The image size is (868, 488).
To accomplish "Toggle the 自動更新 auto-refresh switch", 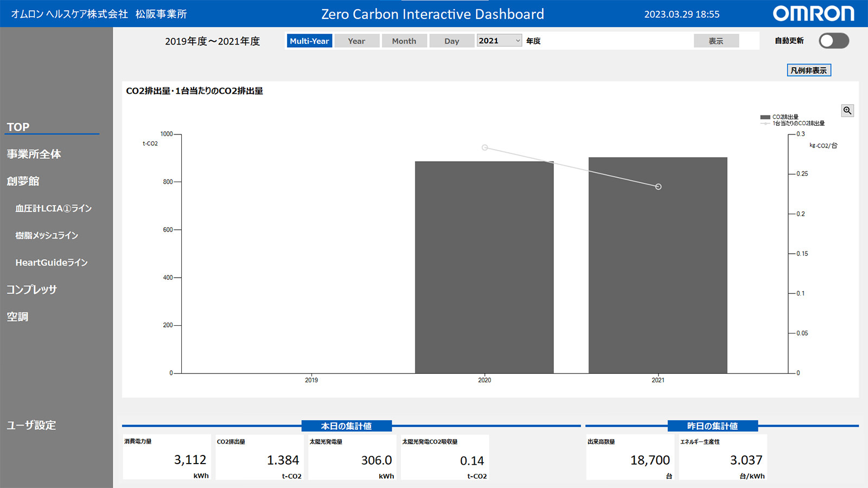I will pos(833,41).
